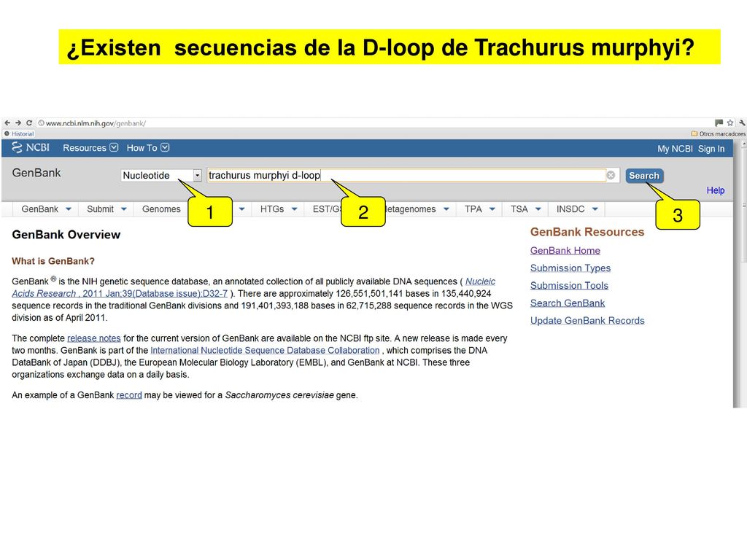Expand the How To menu
This screenshot has width=747, height=560.
pyautogui.click(x=147, y=147)
